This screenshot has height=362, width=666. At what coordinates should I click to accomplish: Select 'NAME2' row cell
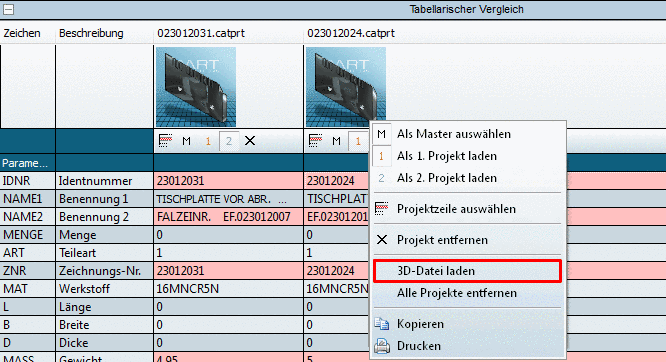28,217
